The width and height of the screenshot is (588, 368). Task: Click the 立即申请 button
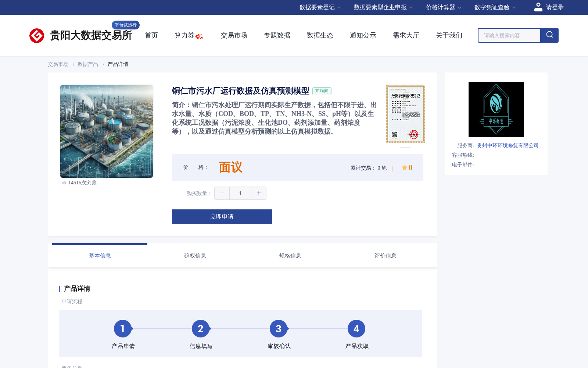(222, 217)
